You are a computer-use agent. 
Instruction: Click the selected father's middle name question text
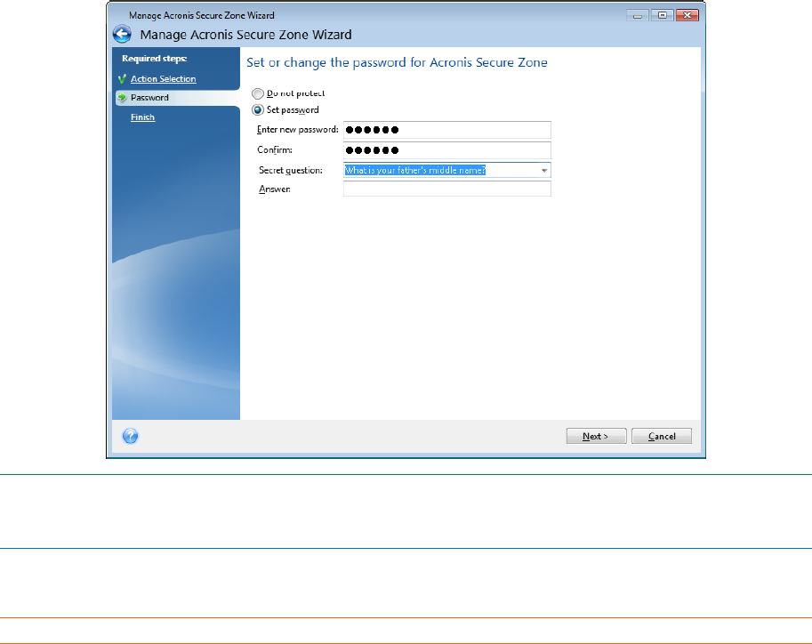(415, 171)
